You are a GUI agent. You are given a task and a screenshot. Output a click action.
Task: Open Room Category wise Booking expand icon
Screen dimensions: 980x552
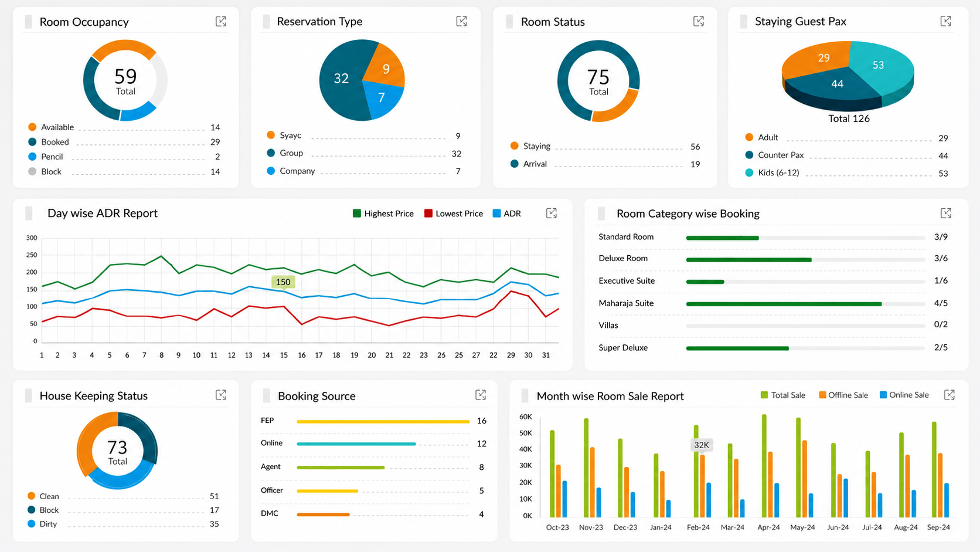(946, 213)
